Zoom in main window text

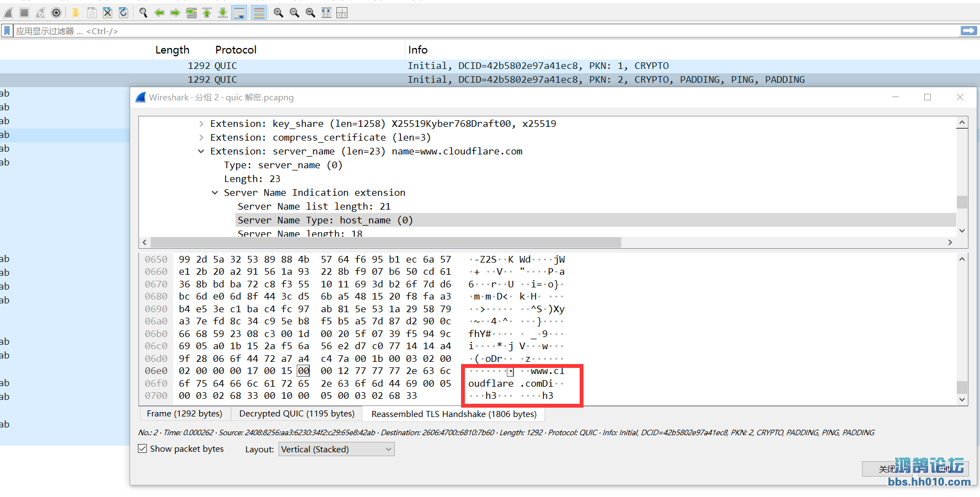tap(279, 13)
